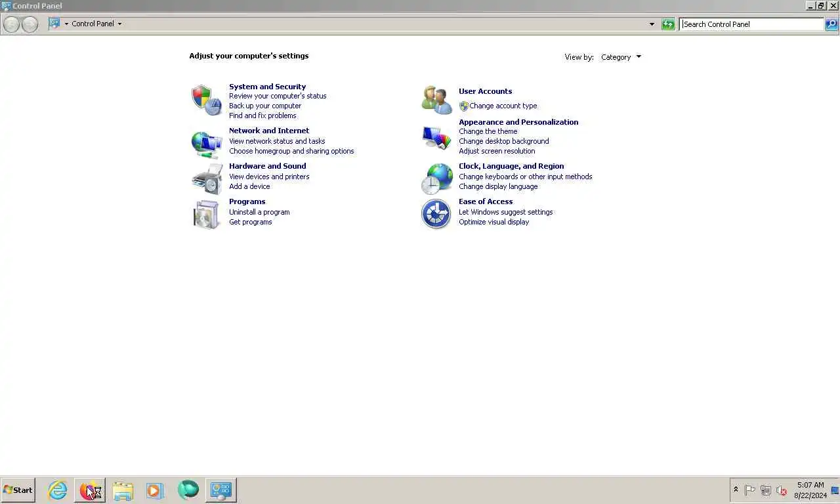Click View network status and tasks
The height and width of the screenshot is (504, 840).
pos(277,141)
